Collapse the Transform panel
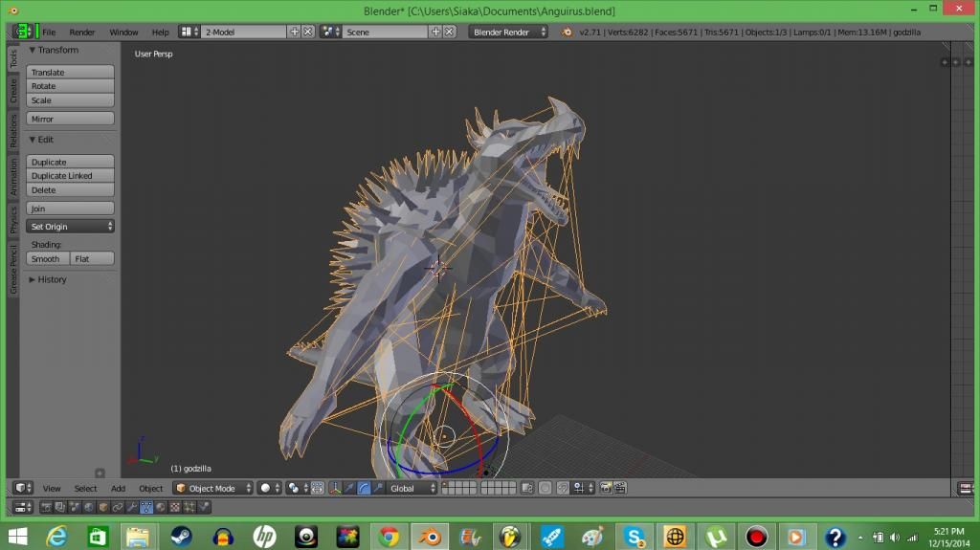The width and height of the screenshot is (980, 550). pos(54,50)
